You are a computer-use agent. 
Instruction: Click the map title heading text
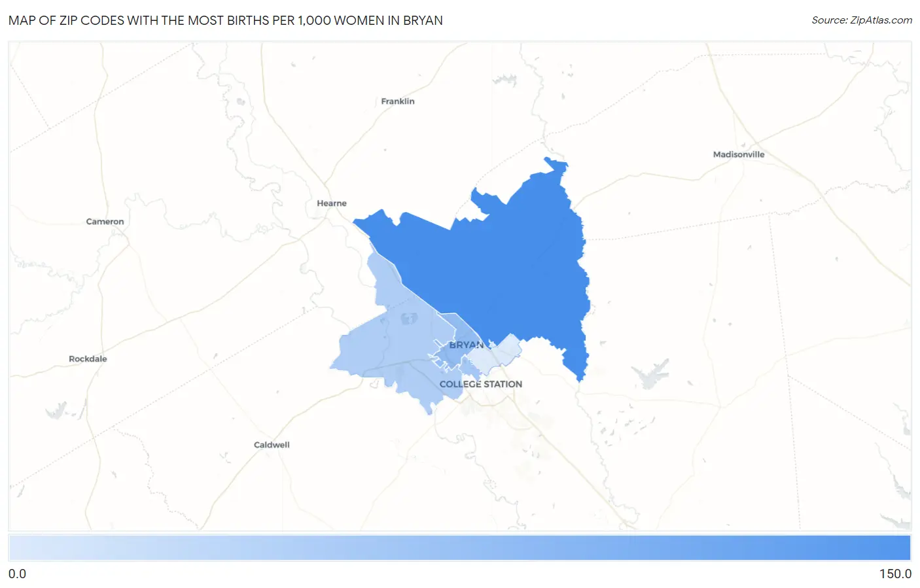226,20
